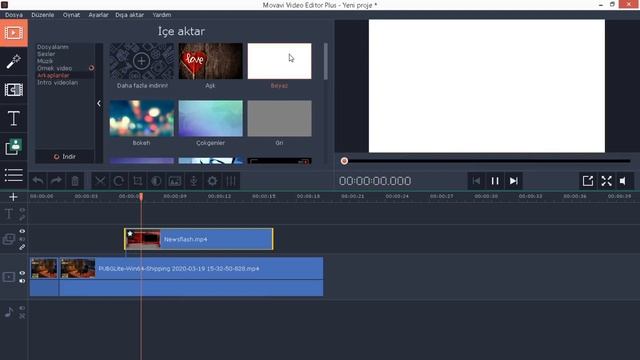The image size is (640, 360).
Task: Toggle title track visibility eye
Action: point(22,210)
